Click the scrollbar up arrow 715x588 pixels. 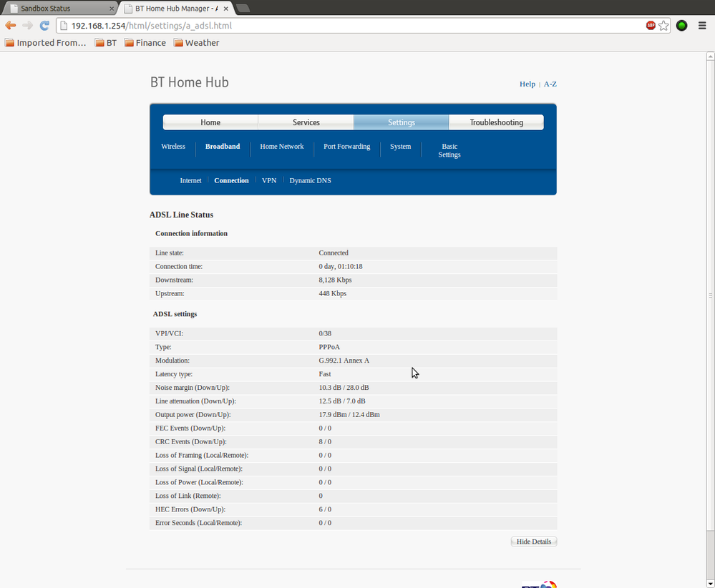coord(711,56)
